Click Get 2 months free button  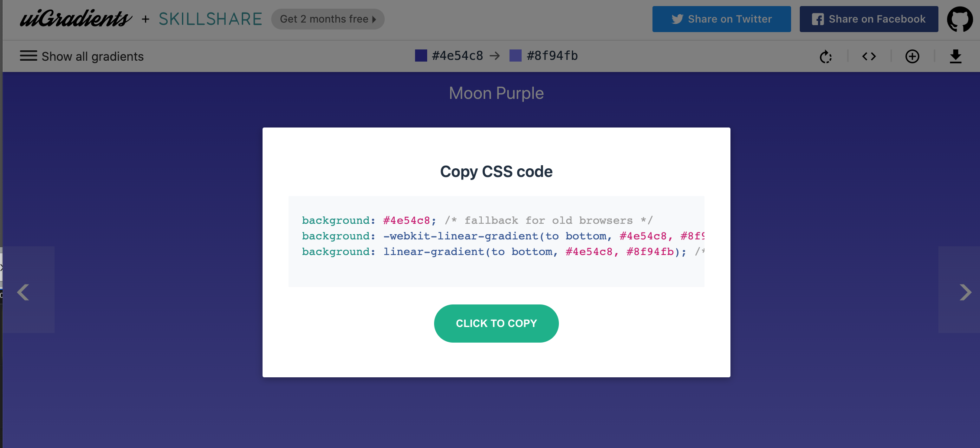pyautogui.click(x=328, y=19)
